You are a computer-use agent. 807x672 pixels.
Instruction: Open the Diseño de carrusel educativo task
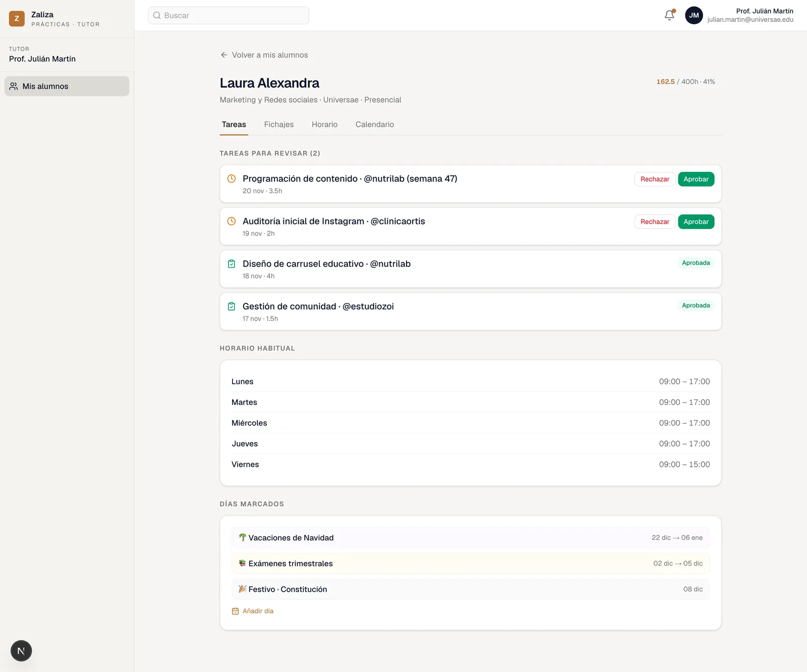(471, 269)
